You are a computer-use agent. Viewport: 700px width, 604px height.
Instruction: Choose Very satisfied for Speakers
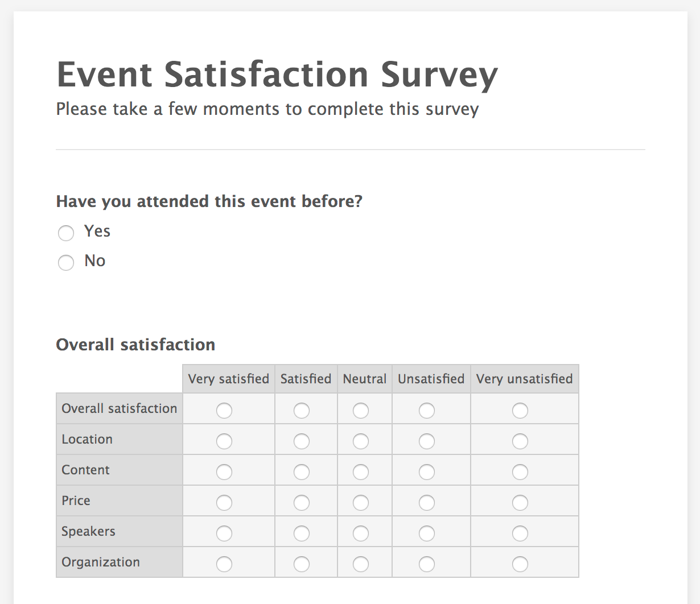coord(224,533)
